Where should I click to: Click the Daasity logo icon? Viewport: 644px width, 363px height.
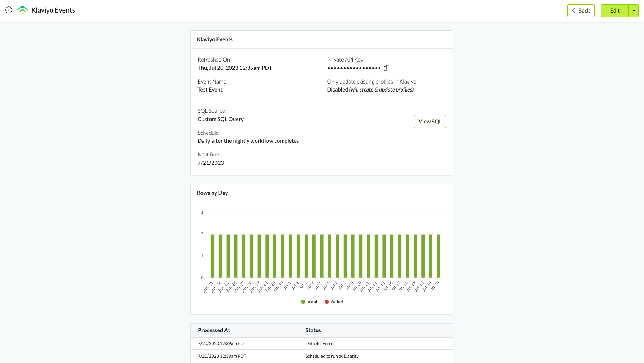pos(22,10)
